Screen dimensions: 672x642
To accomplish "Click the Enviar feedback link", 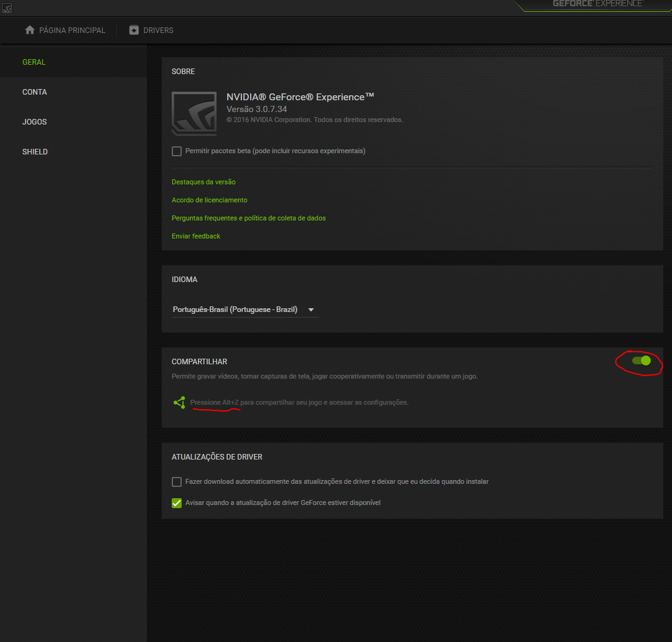I will [x=196, y=236].
